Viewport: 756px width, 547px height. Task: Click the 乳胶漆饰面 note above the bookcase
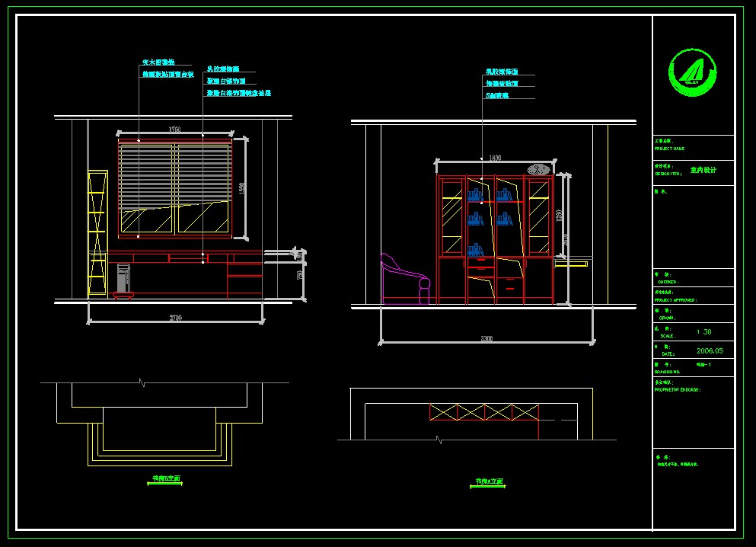click(x=502, y=72)
